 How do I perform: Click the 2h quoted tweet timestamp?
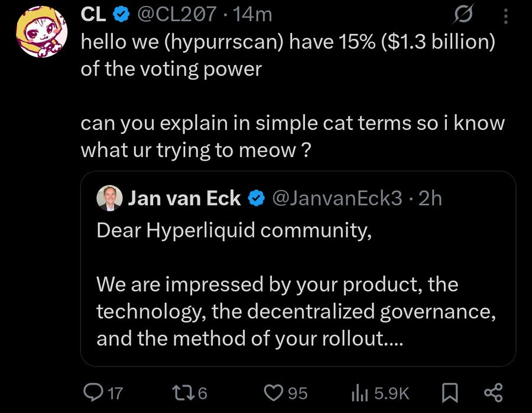tap(430, 199)
